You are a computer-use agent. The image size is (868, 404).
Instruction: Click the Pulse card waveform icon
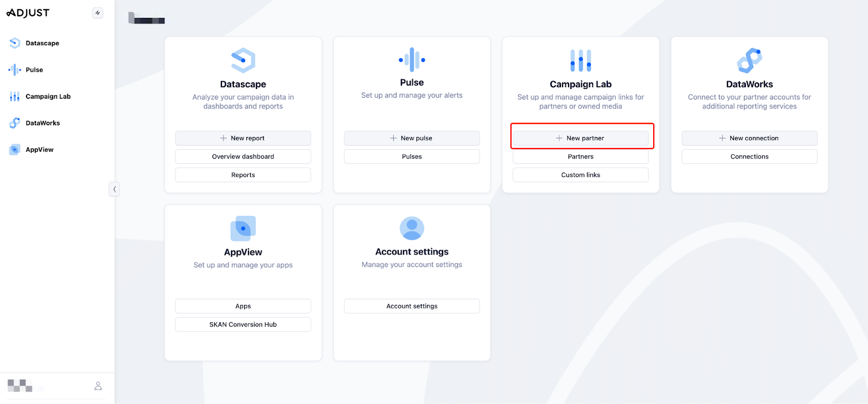(412, 59)
